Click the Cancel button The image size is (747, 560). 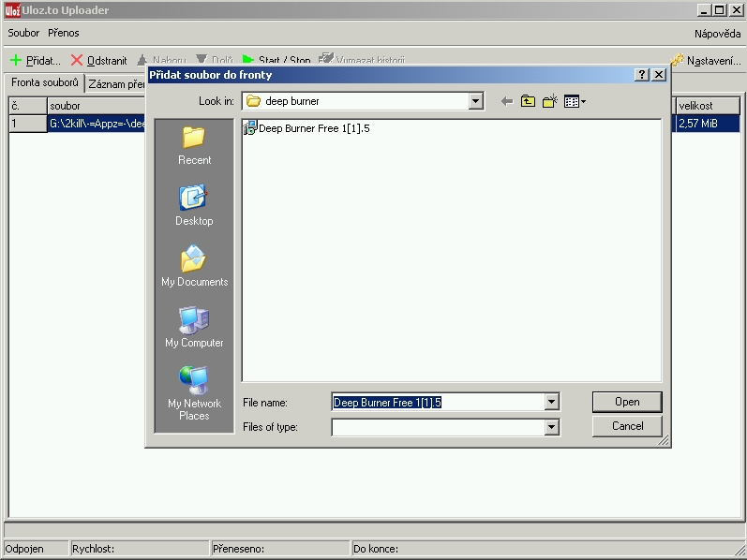(x=627, y=426)
